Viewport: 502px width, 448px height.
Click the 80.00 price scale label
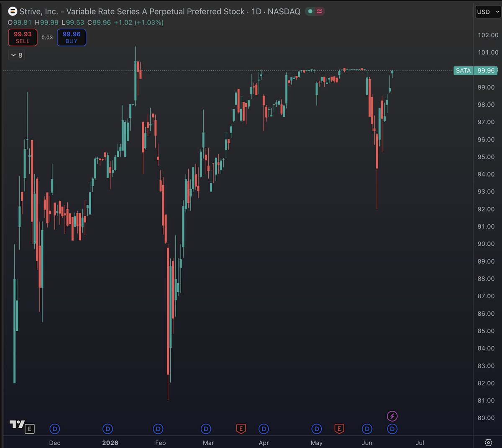coord(486,418)
